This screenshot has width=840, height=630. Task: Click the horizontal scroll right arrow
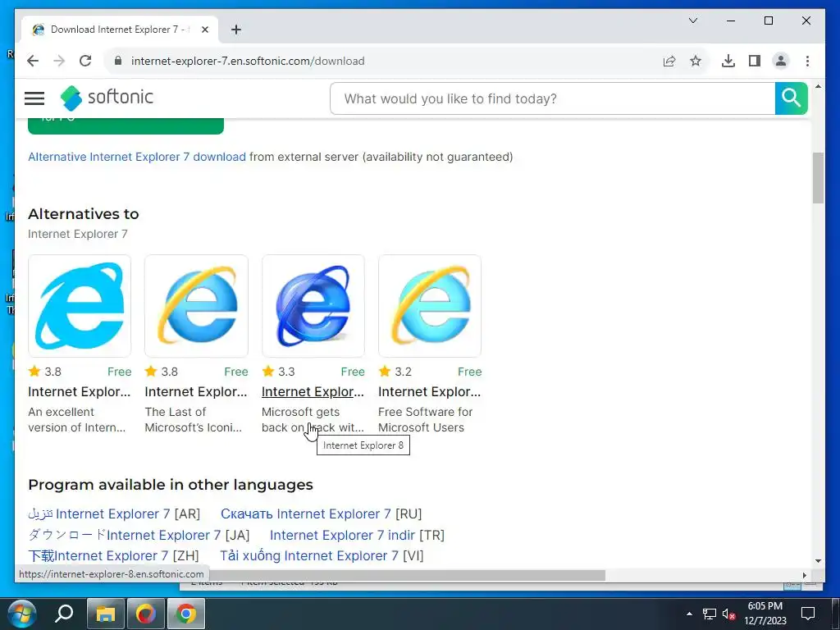click(805, 575)
